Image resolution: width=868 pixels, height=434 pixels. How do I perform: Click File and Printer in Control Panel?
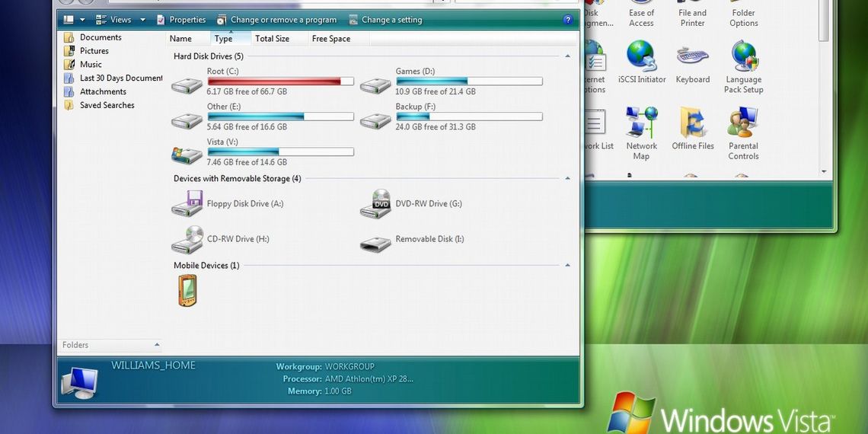point(693,14)
